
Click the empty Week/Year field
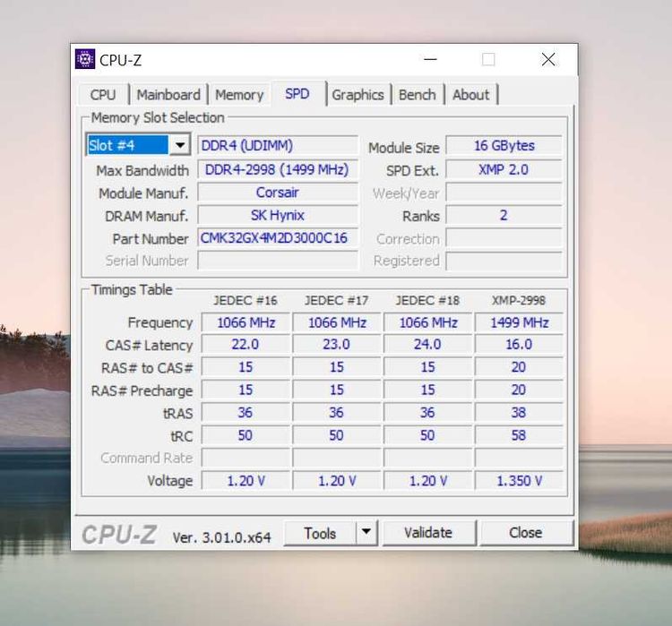tap(504, 193)
